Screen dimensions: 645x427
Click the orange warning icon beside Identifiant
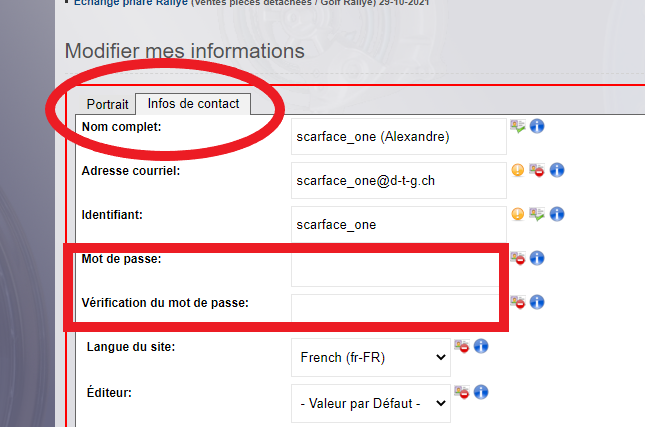click(x=517, y=214)
